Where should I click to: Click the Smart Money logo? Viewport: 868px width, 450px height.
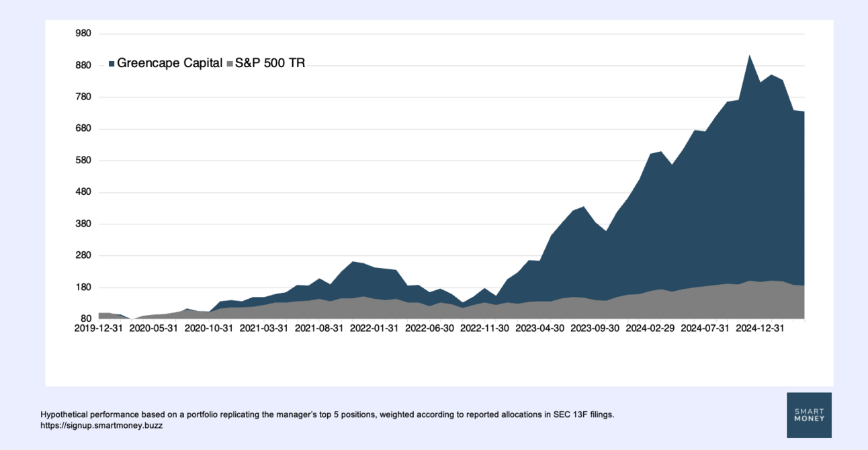pyautogui.click(x=809, y=415)
